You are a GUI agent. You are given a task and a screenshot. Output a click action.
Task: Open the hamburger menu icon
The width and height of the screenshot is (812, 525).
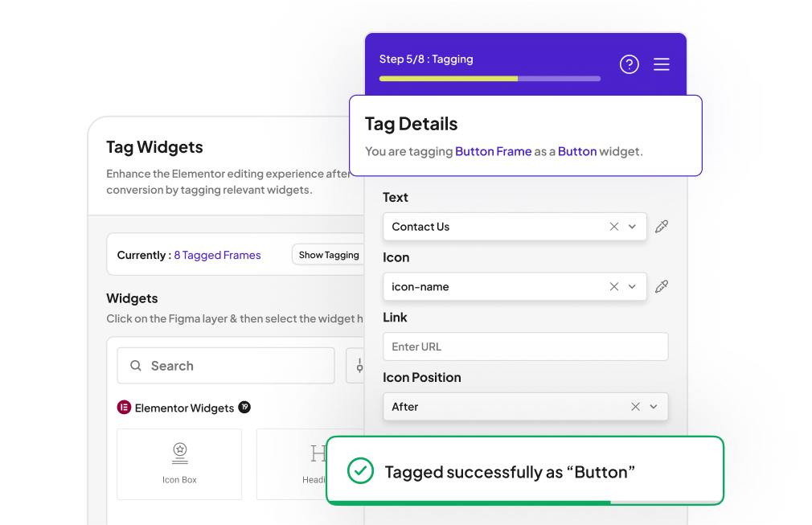coord(662,64)
